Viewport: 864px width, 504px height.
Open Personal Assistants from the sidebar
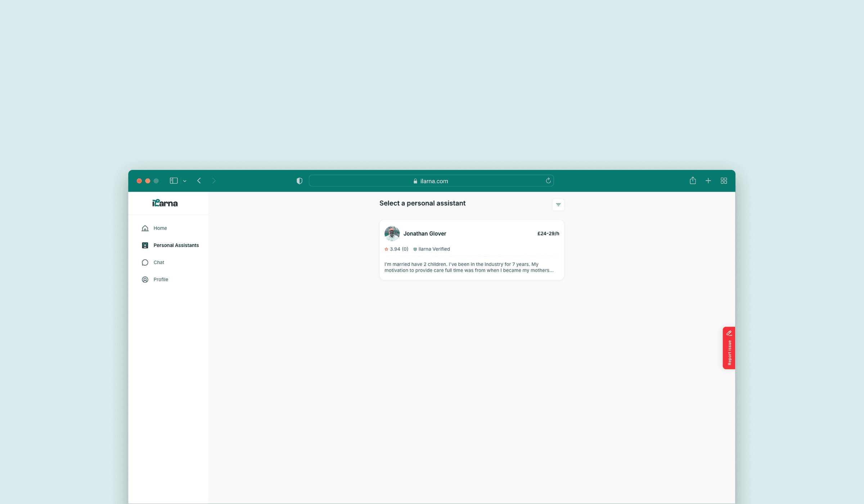pyautogui.click(x=176, y=245)
